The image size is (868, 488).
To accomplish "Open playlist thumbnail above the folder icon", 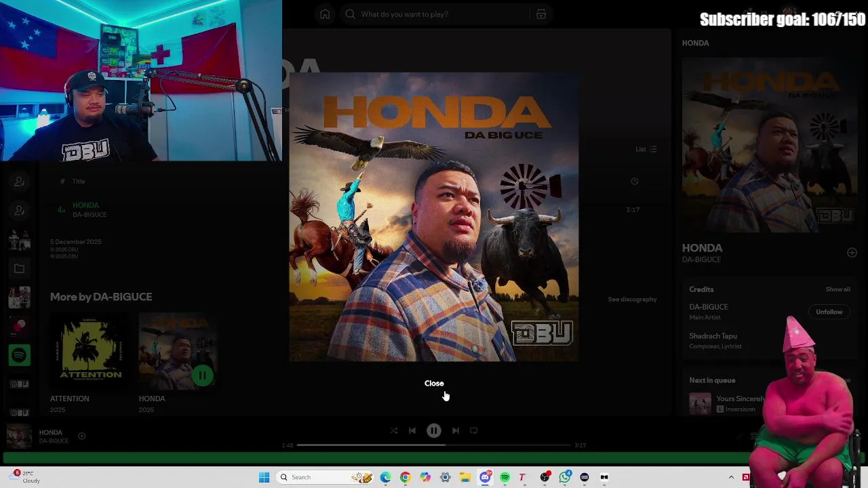I will pyautogui.click(x=19, y=240).
